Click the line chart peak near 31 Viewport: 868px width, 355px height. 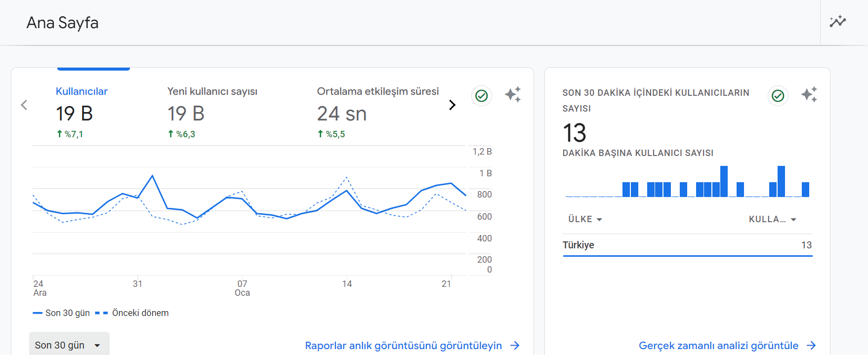pos(152,176)
